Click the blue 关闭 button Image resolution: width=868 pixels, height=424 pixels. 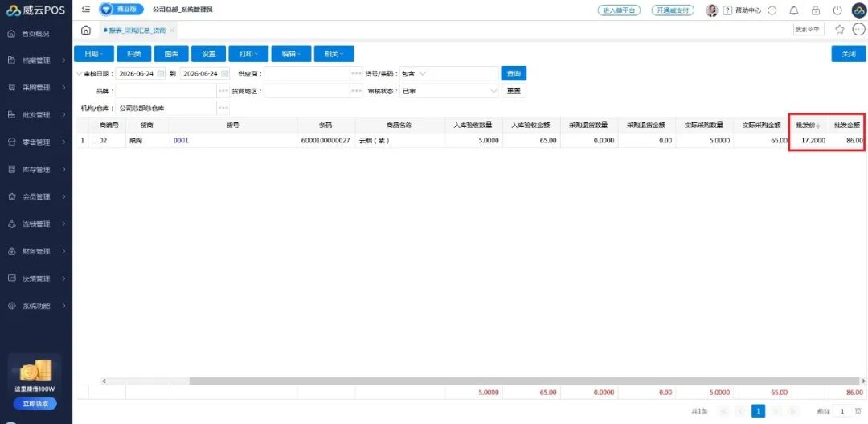[849, 54]
